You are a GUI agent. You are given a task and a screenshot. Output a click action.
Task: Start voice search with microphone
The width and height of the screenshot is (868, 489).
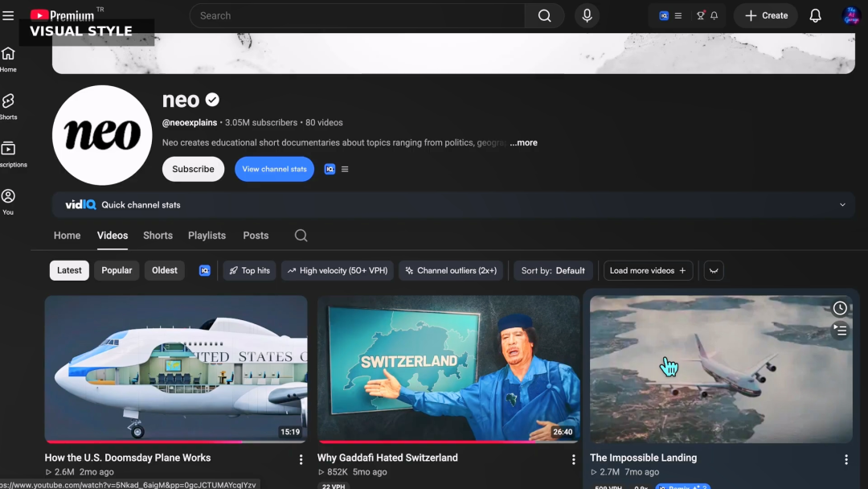[x=587, y=15]
